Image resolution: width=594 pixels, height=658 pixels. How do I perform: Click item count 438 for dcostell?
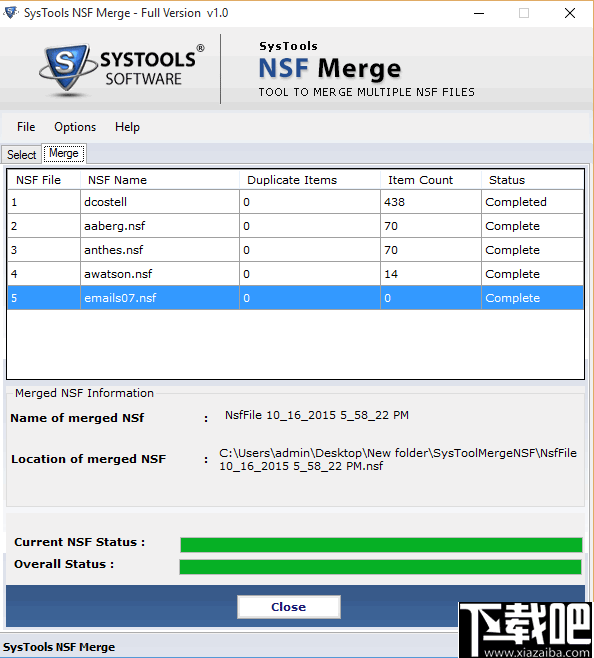pos(431,202)
